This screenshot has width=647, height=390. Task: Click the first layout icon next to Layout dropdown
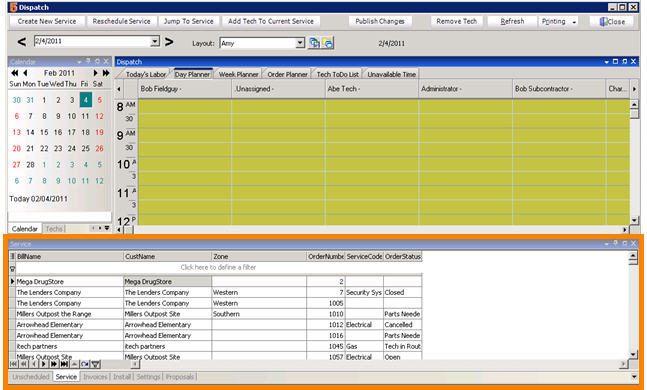point(314,43)
